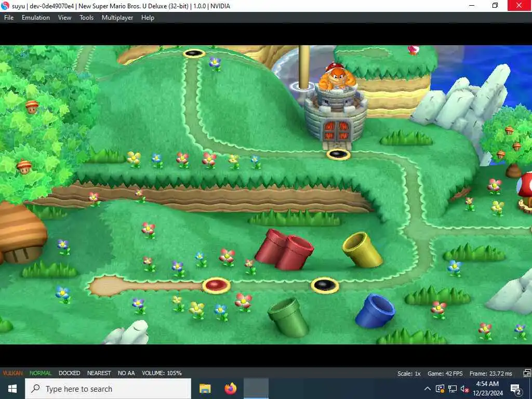Screen dimensions: 532x399
Task: Open the Emulation menu
Action: (36, 18)
